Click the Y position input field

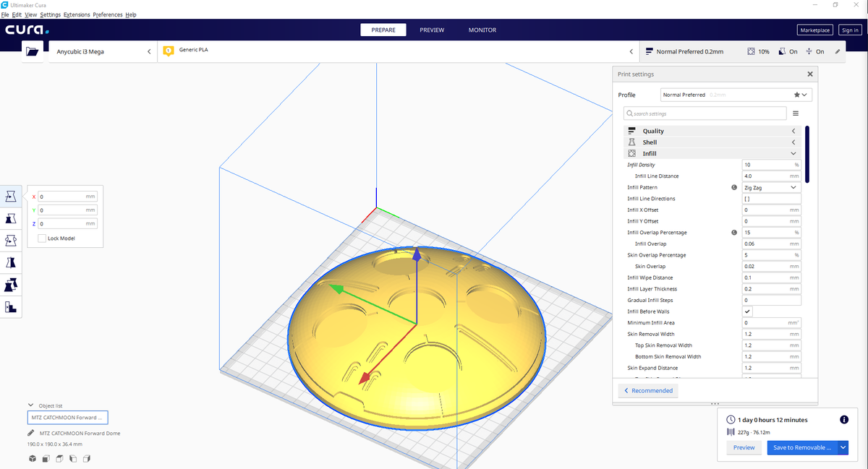(x=67, y=210)
